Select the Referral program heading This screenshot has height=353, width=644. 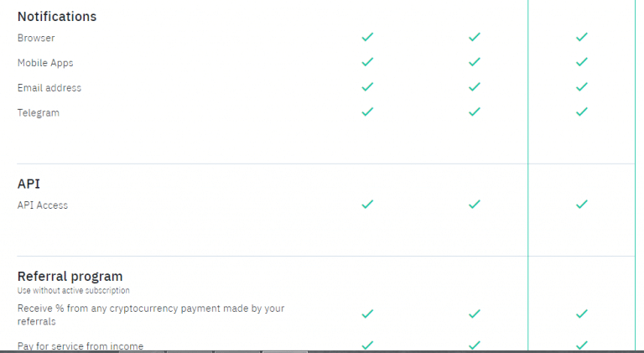(70, 276)
